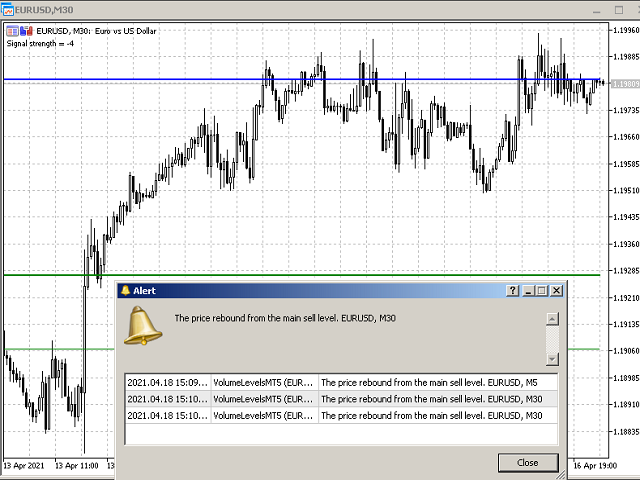640x480 pixels.
Task: Click the Alert dialog help question mark
Action: click(513, 290)
